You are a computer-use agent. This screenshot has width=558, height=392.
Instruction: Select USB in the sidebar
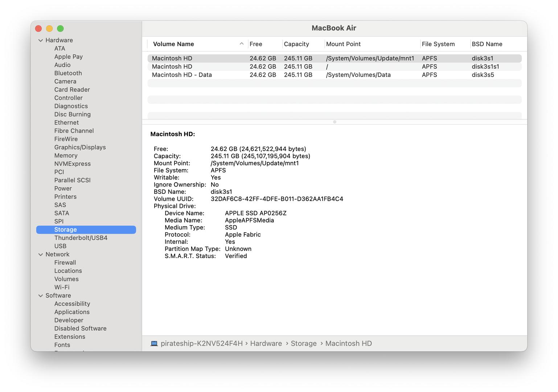tap(60, 246)
